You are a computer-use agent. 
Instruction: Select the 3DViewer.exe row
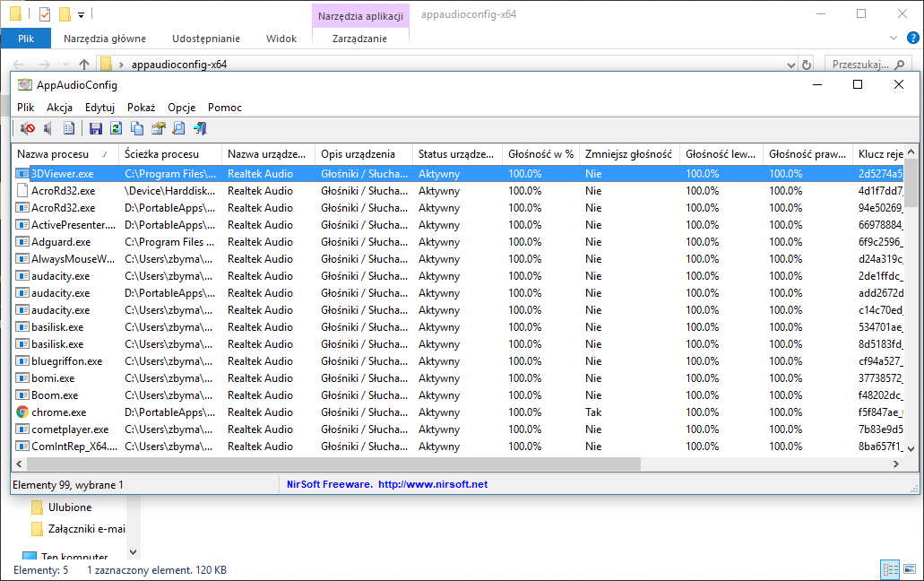(459, 174)
